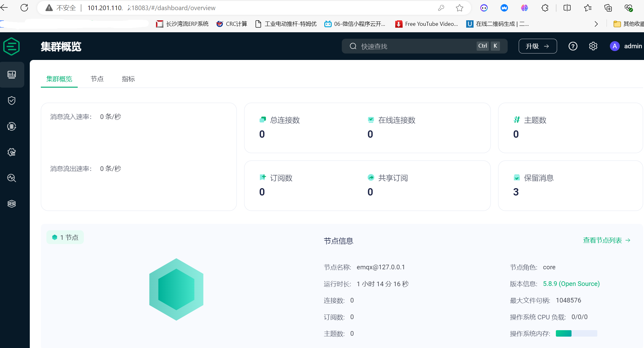
Task: Open settings gear in top header
Action: 593,46
